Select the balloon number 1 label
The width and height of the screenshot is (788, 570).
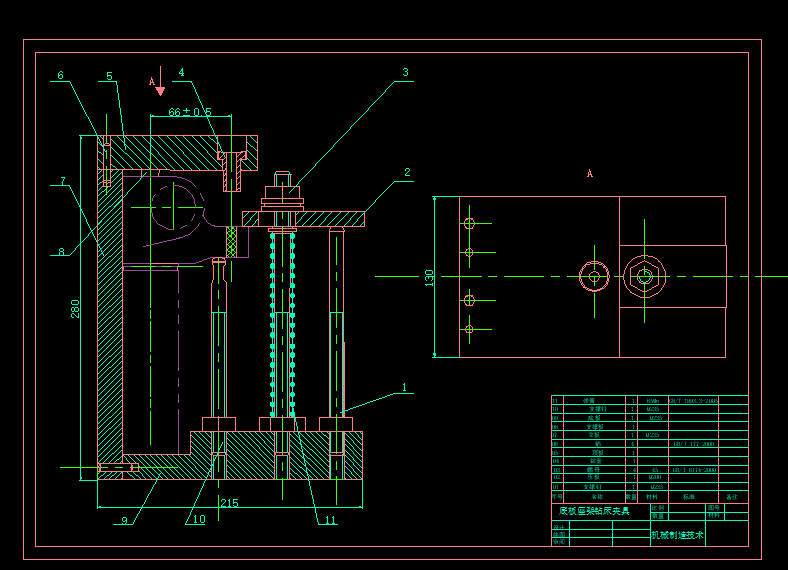[405, 388]
